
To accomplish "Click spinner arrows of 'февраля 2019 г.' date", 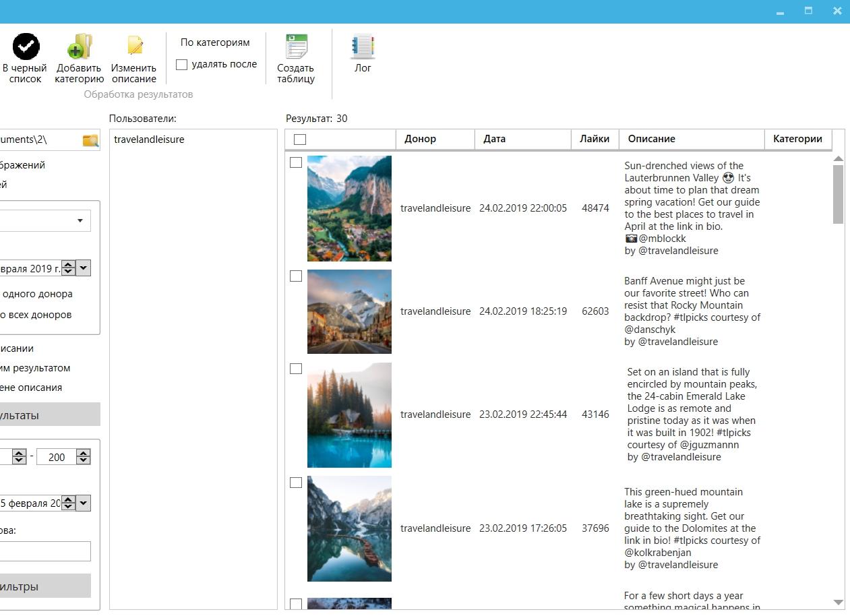I will coord(69,268).
